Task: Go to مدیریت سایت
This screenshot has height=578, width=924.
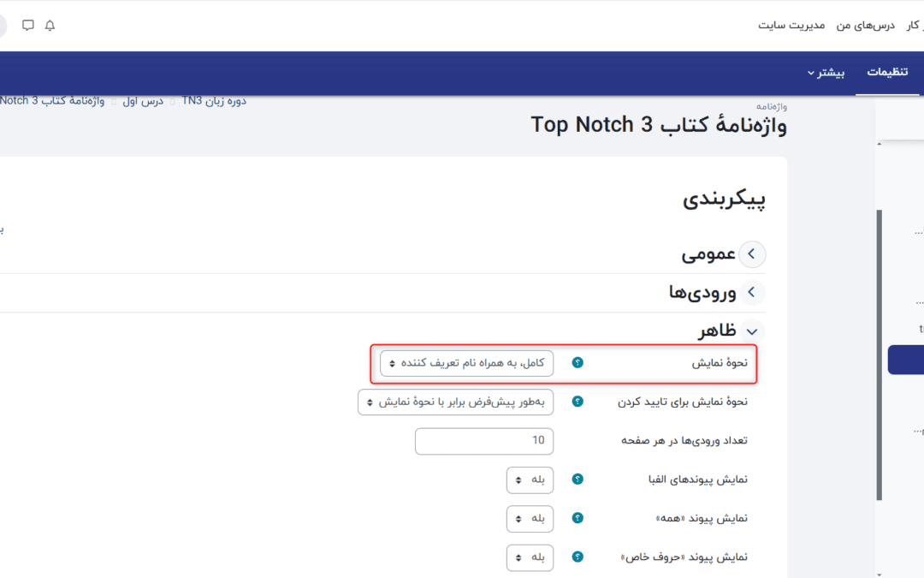Action: (x=791, y=26)
